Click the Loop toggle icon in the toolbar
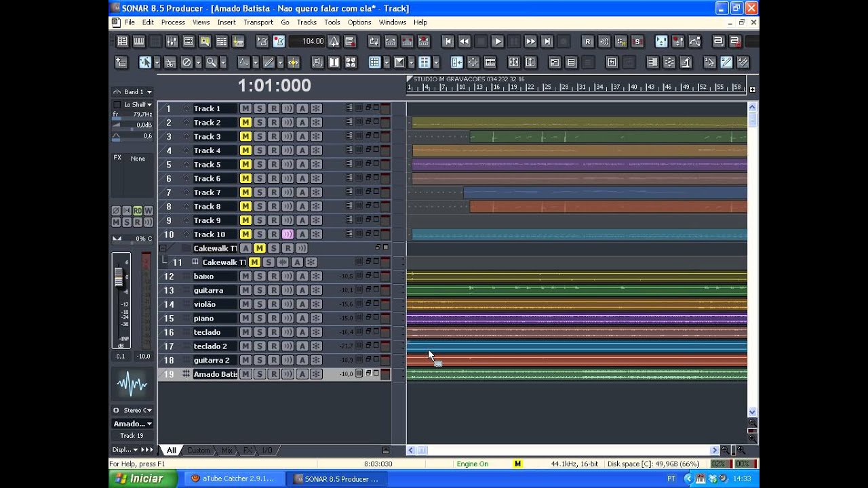 (374, 41)
